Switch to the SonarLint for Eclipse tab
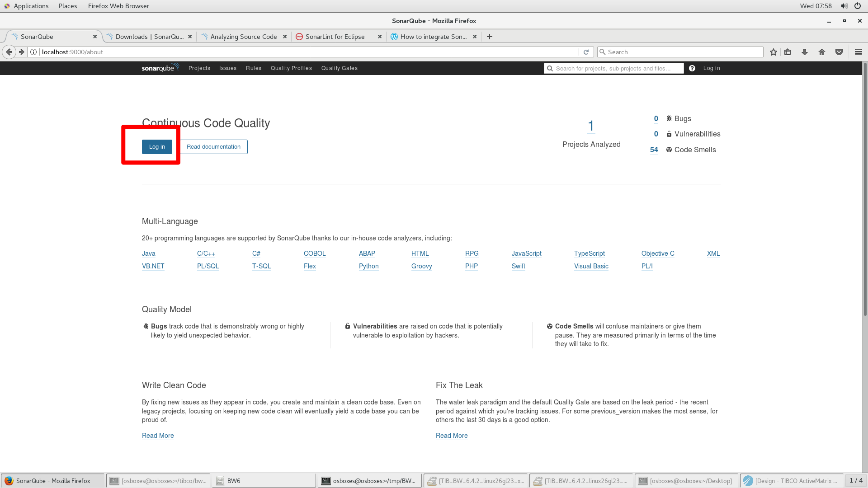 (x=339, y=37)
